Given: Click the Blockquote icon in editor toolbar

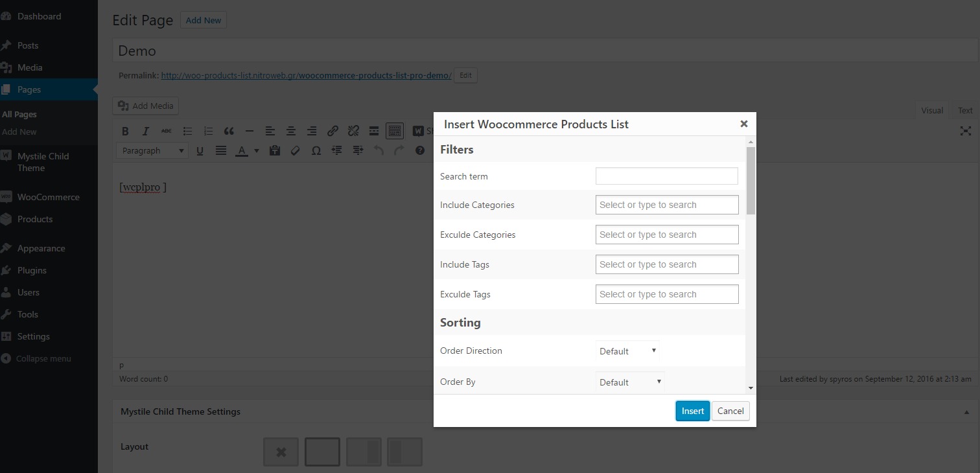Looking at the screenshot, I should click(229, 131).
